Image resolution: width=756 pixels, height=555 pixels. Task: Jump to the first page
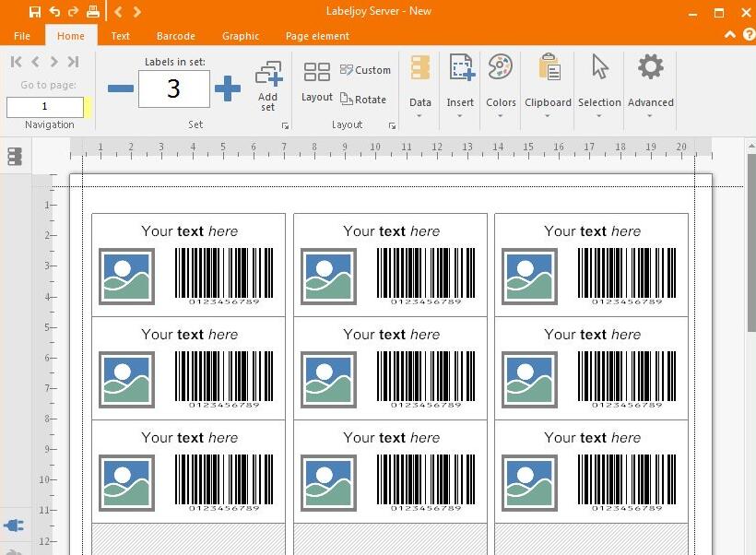click(x=16, y=62)
